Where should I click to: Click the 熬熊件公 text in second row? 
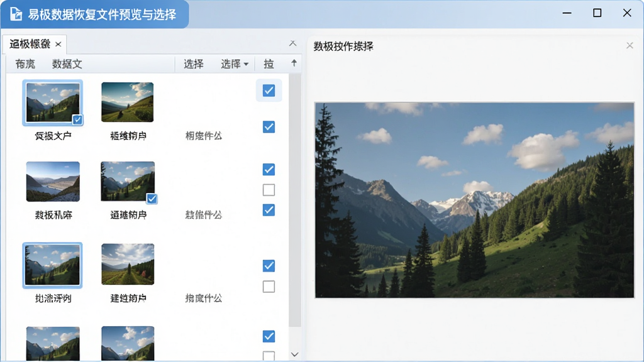[203, 215]
